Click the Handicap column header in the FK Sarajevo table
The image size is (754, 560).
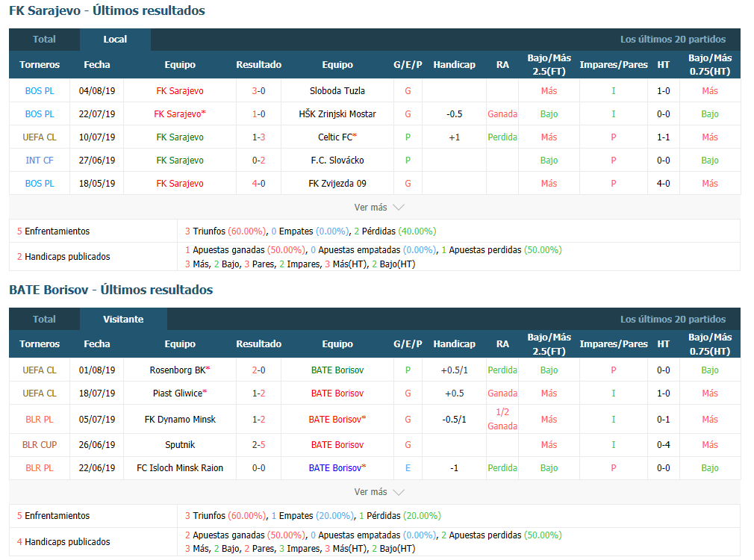point(454,64)
